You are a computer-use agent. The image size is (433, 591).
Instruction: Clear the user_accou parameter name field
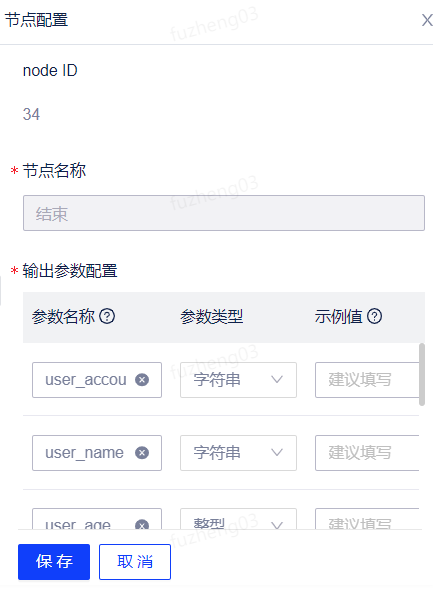click(x=142, y=380)
